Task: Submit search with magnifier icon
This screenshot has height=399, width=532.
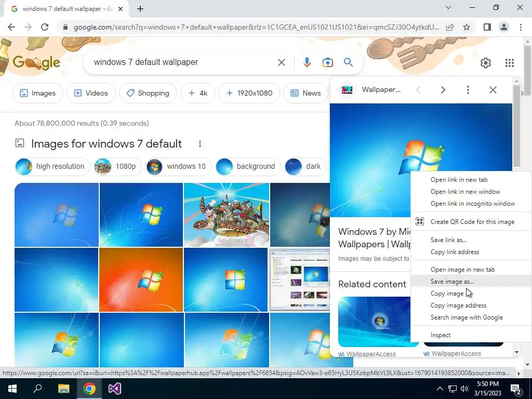Action: pos(348,62)
